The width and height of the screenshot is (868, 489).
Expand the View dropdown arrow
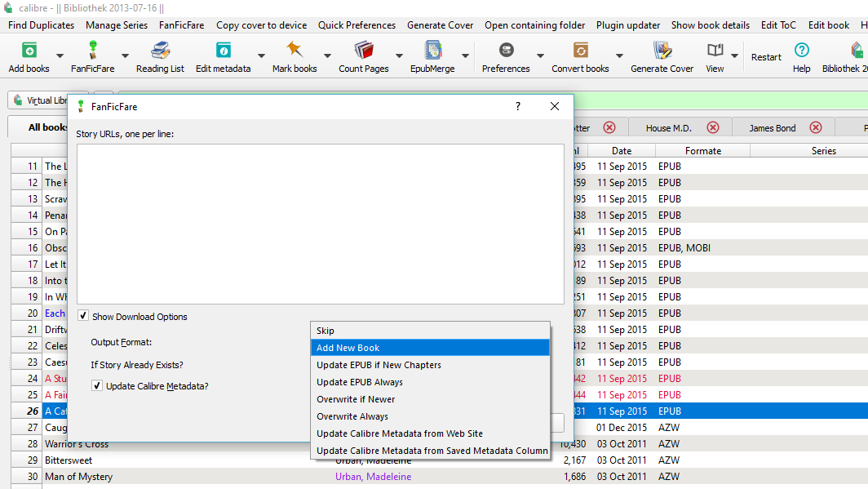click(x=734, y=56)
